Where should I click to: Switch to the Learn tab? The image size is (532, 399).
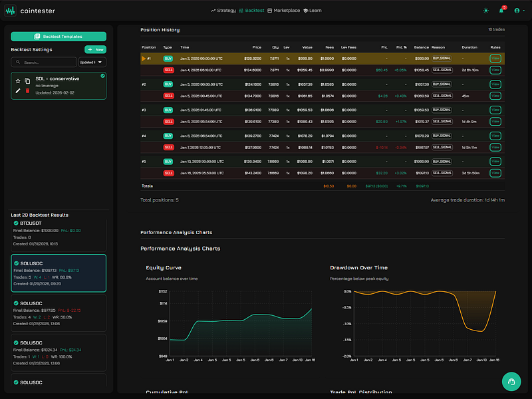[x=312, y=11]
